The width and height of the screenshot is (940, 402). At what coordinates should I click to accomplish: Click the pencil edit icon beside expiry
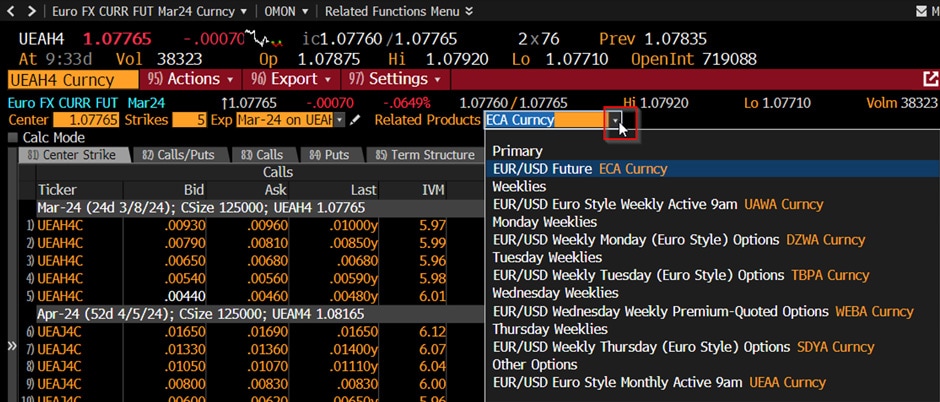(355, 120)
